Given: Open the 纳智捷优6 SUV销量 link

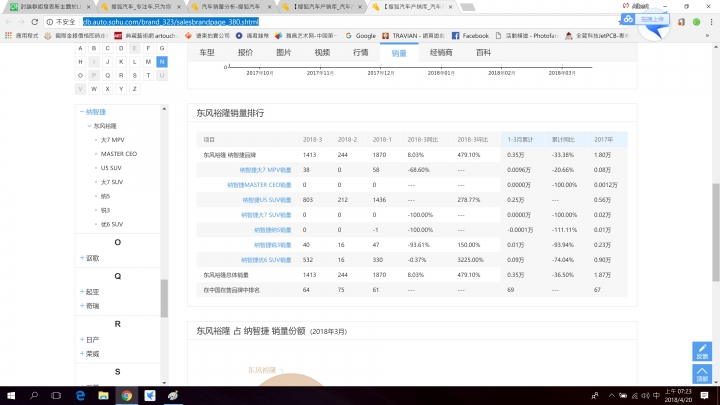Looking at the screenshot, I should point(266,260).
